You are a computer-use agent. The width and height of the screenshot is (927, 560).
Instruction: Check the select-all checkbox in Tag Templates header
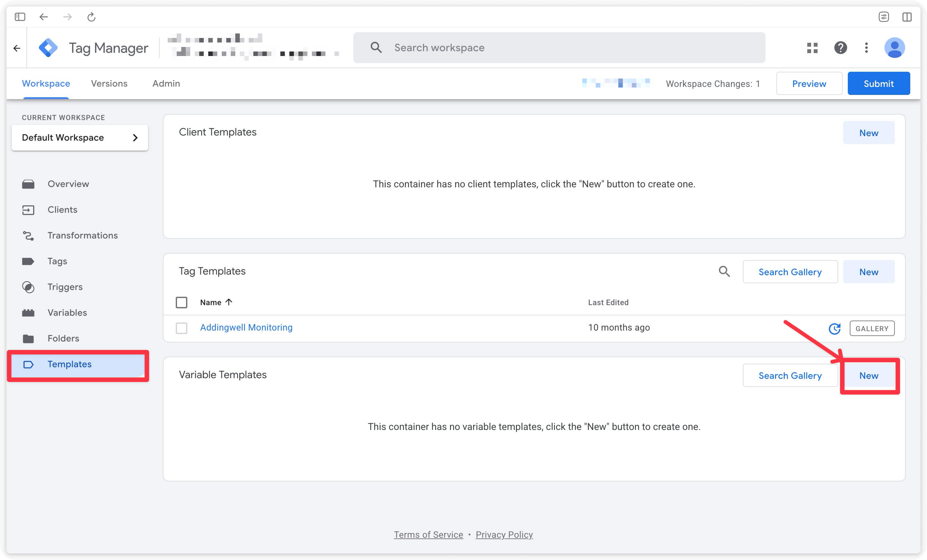[181, 303]
